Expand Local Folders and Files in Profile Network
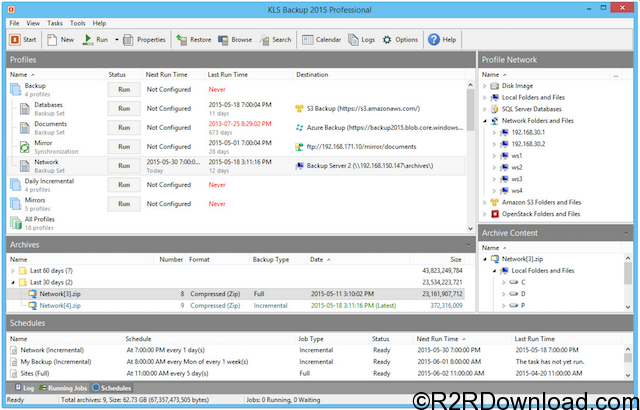Screen dimensions: 640x410 484,98
